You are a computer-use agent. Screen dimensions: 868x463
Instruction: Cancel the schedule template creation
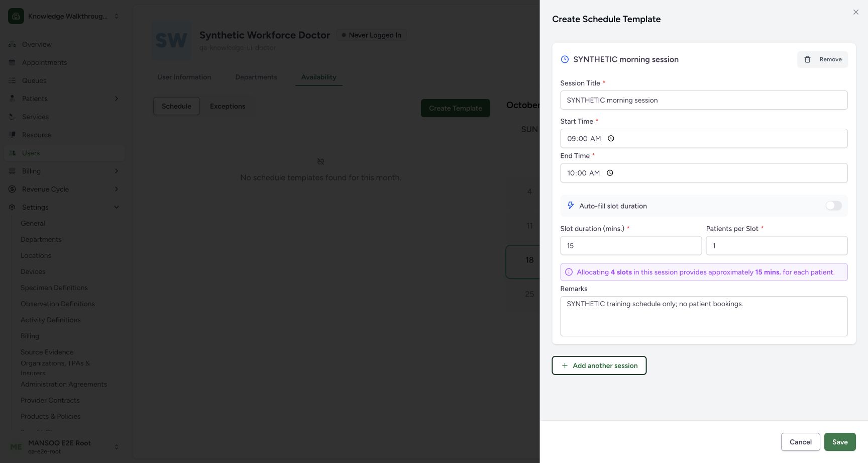801,442
